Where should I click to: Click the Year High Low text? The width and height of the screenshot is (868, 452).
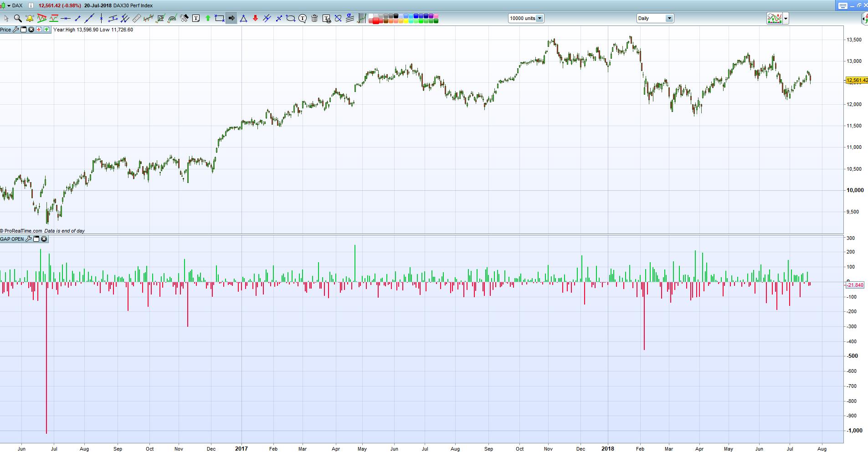pos(93,30)
